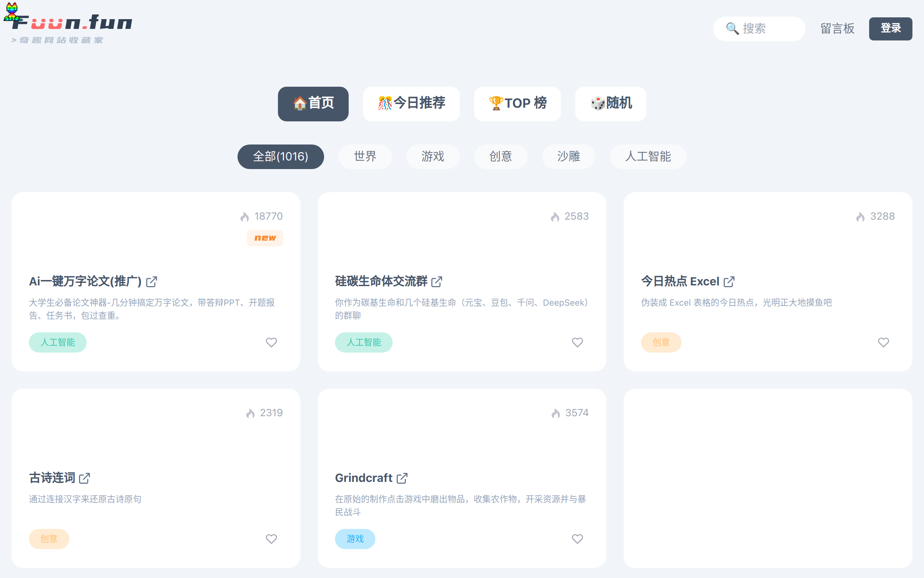924x578 pixels.
Task: Click the 登录 login button
Action: pyautogui.click(x=890, y=29)
